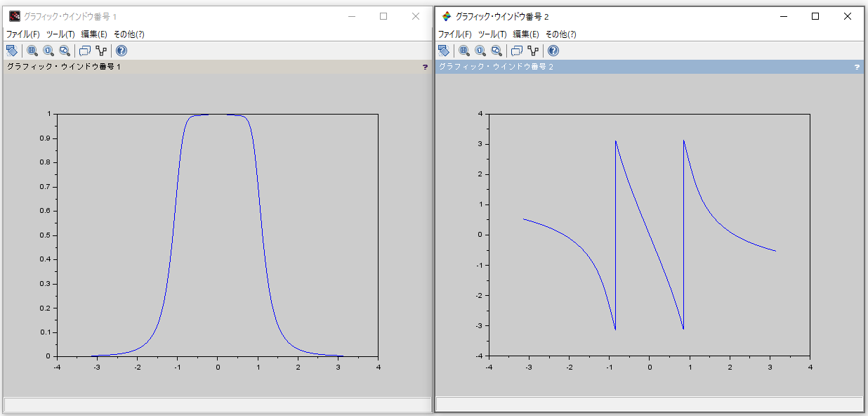Open その他(?) menu in window 2

pyautogui.click(x=560, y=34)
